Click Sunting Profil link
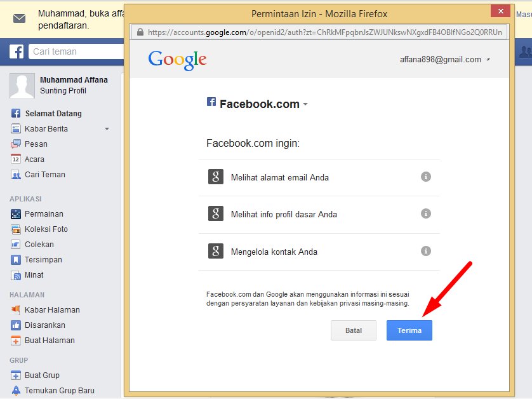 click(x=63, y=91)
